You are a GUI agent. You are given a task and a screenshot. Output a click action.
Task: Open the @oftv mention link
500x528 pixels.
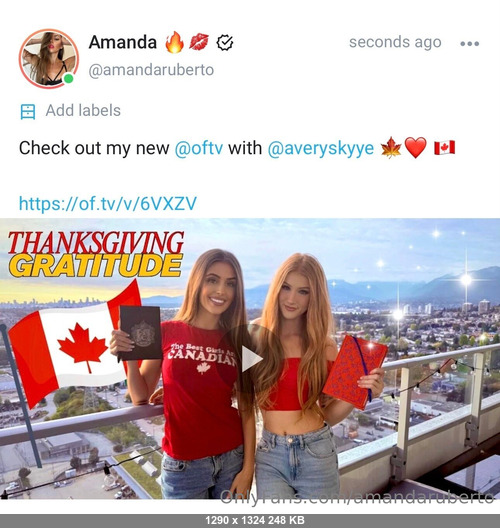(199, 148)
